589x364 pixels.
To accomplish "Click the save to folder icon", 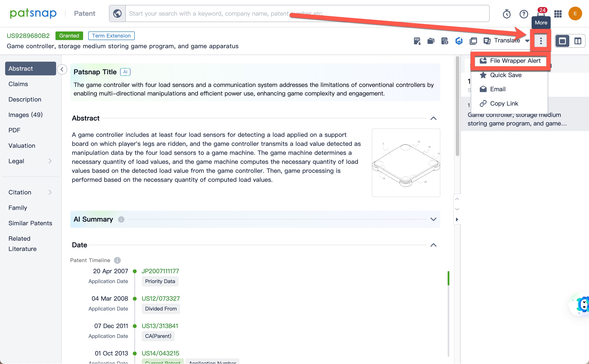I will 431,41.
